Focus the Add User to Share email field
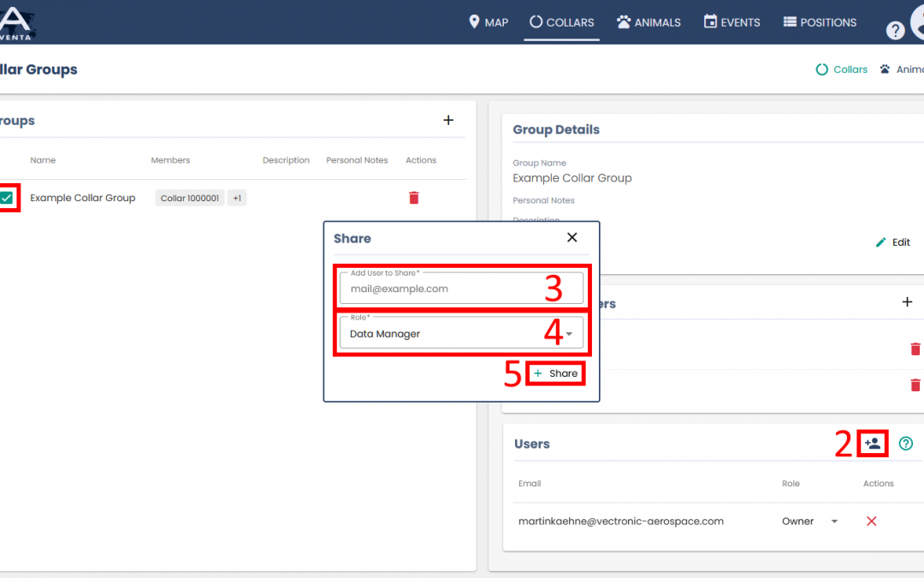 pos(461,289)
